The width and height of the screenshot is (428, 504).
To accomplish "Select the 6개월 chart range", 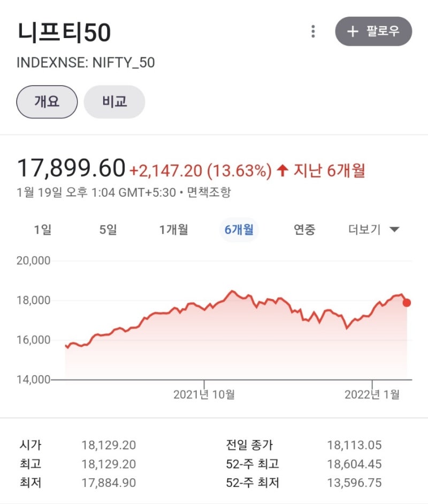I will (239, 230).
